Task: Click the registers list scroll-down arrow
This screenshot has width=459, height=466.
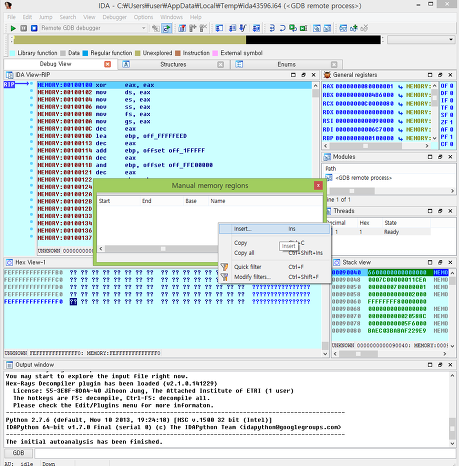Action: [x=434, y=138]
